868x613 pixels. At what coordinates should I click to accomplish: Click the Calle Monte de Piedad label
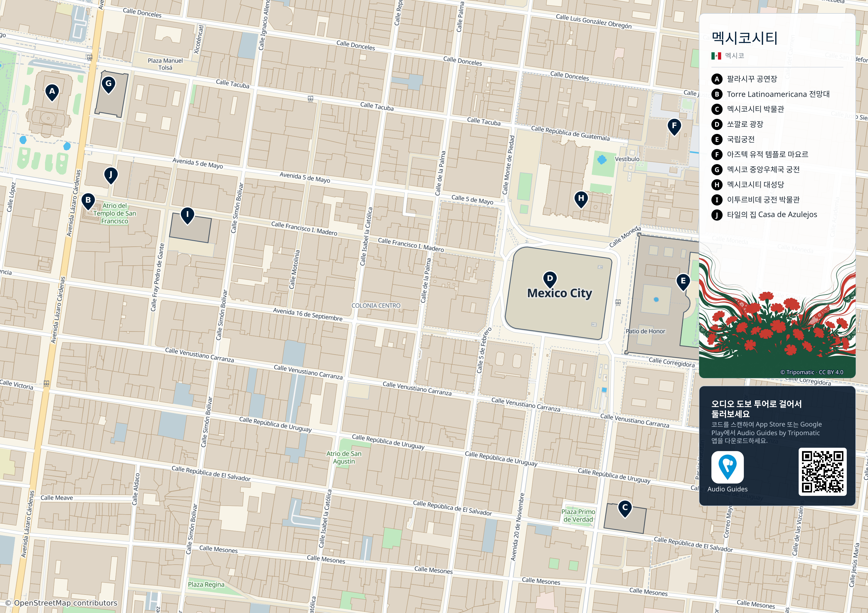pos(508,165)
